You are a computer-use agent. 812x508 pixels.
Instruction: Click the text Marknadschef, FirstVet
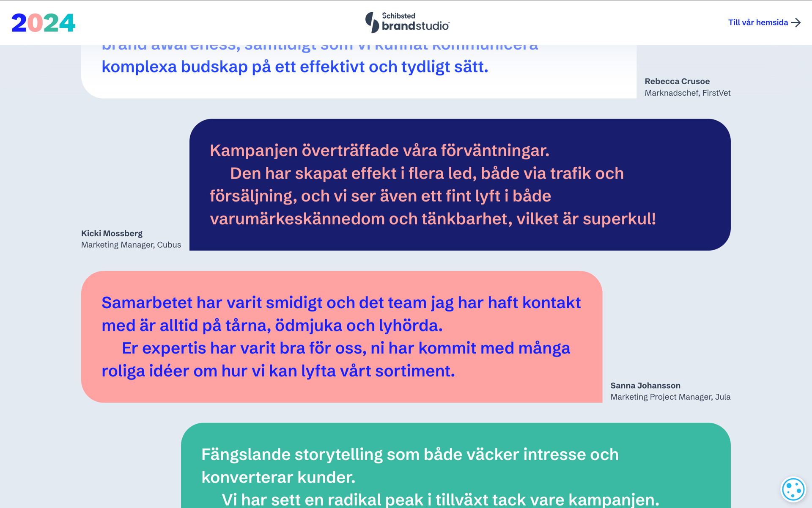687,93
